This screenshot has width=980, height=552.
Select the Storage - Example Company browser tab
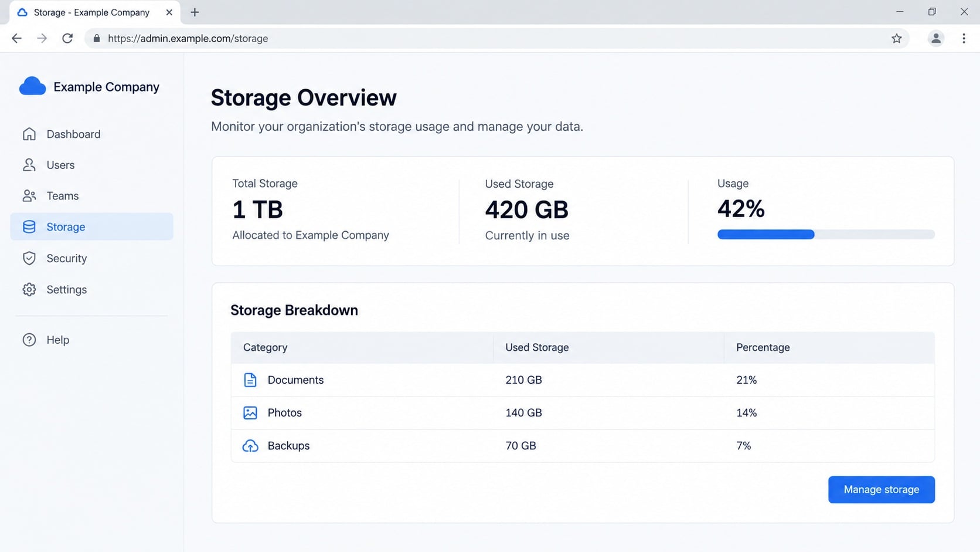[x=94, y=12]
